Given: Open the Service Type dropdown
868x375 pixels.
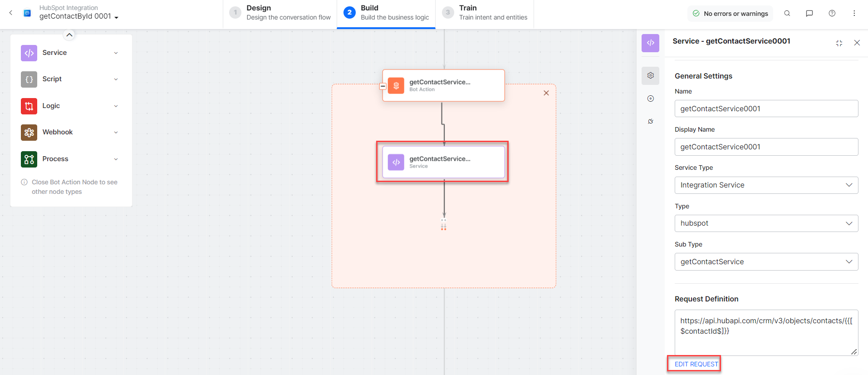Looking at the screenshot, I should pos(766,185).
